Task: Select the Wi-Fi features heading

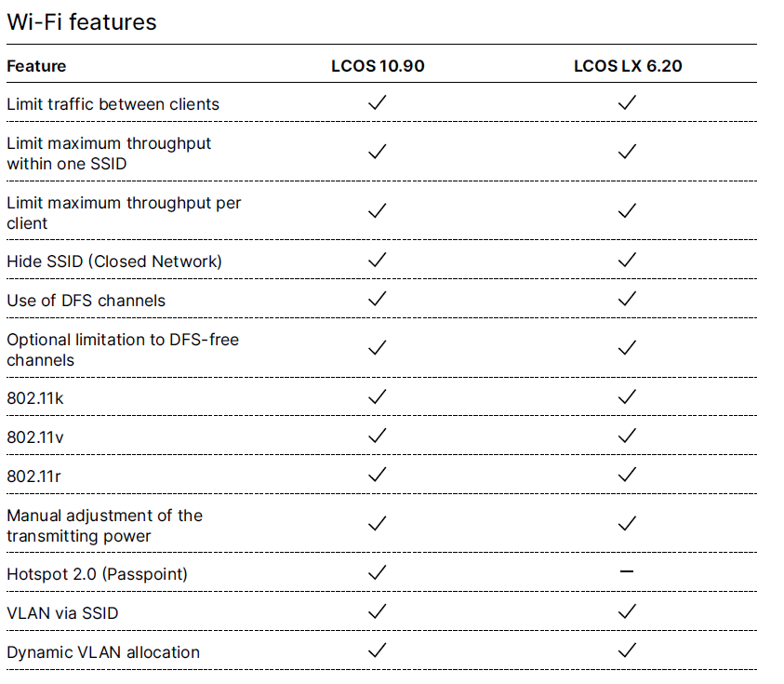Action: click(82, 22)
